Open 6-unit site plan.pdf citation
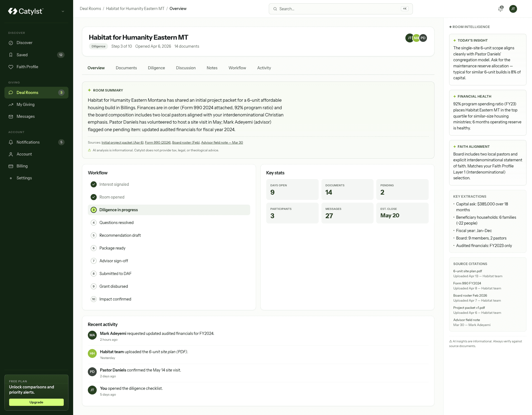 click(467, 271)
